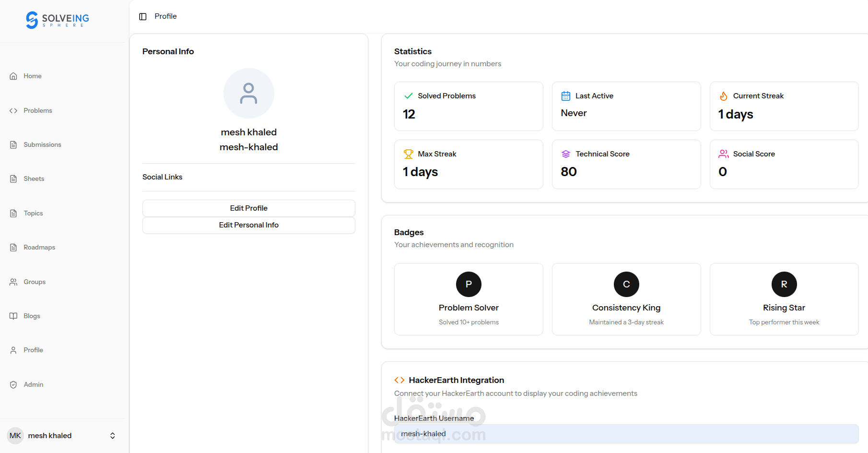
Task: Click the C badge circle for Consistency King
Action: [626, 284]
